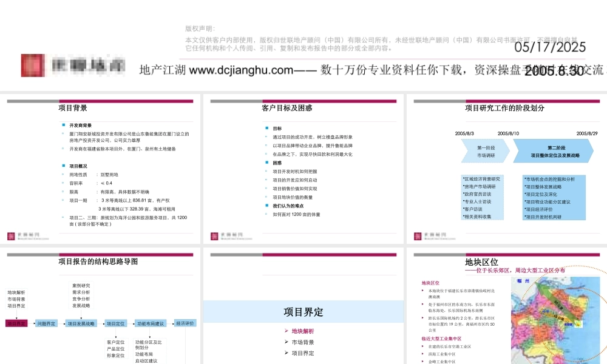
Task: Click the 项目概况 heading
Action: tap(78, 166)
